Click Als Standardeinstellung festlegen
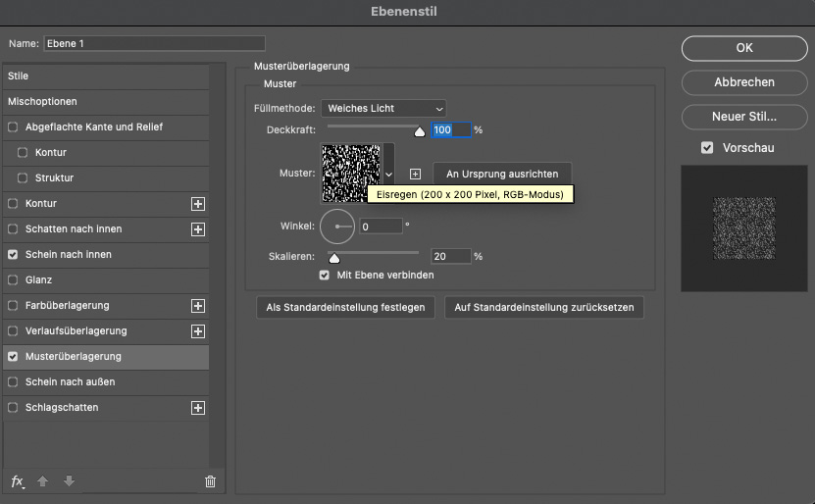Viewport: 815px width, 504px height. [345, 307]
